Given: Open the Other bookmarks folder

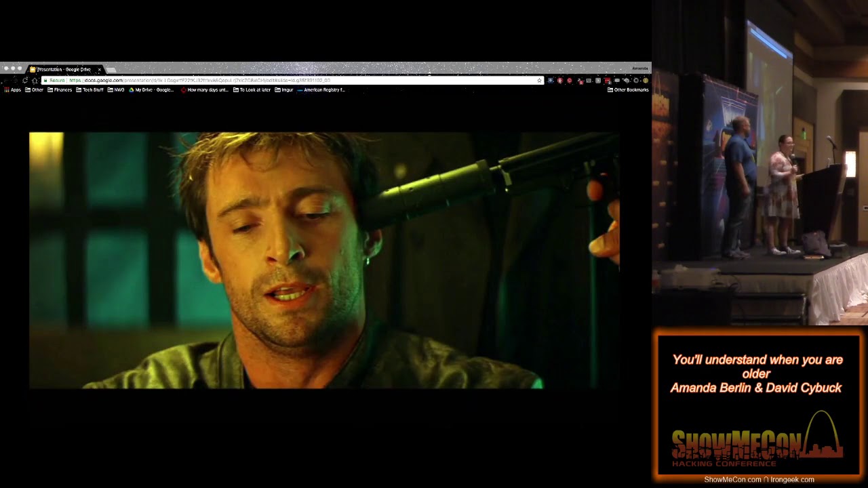Looking at the screenshot, I should point(34,89).
